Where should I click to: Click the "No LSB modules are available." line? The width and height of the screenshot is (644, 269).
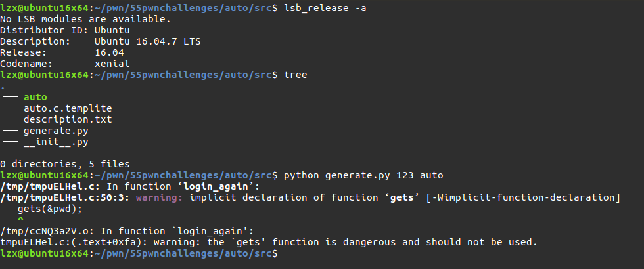coord(85,19)
